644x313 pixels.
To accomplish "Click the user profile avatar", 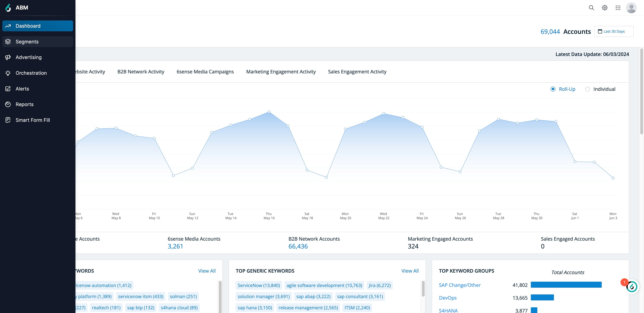I will [x=631, y=8].
